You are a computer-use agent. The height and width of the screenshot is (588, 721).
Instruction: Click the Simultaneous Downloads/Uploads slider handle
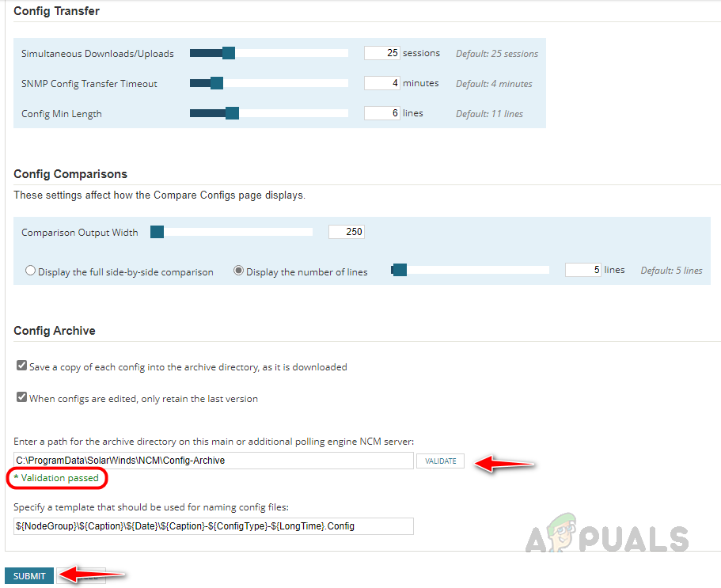pyautogui.click(x=229, y=53)
